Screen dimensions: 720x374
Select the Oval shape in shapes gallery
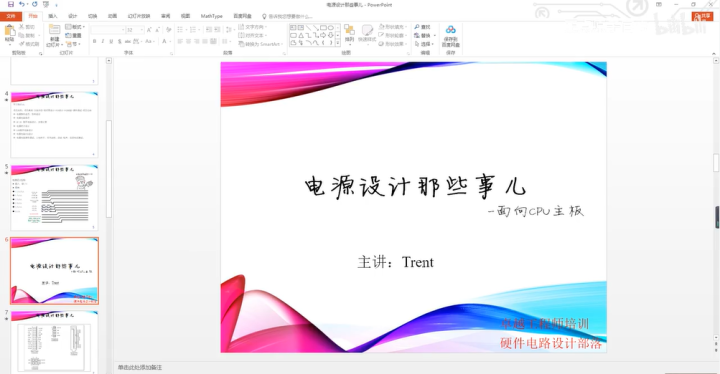[331, 28]
